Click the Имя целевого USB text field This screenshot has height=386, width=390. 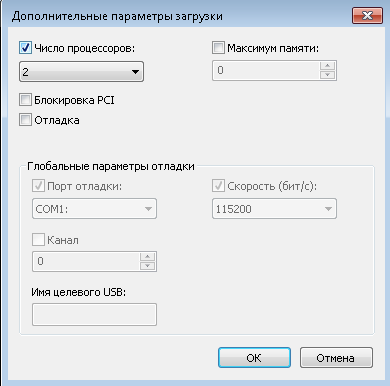coord(94,314)
